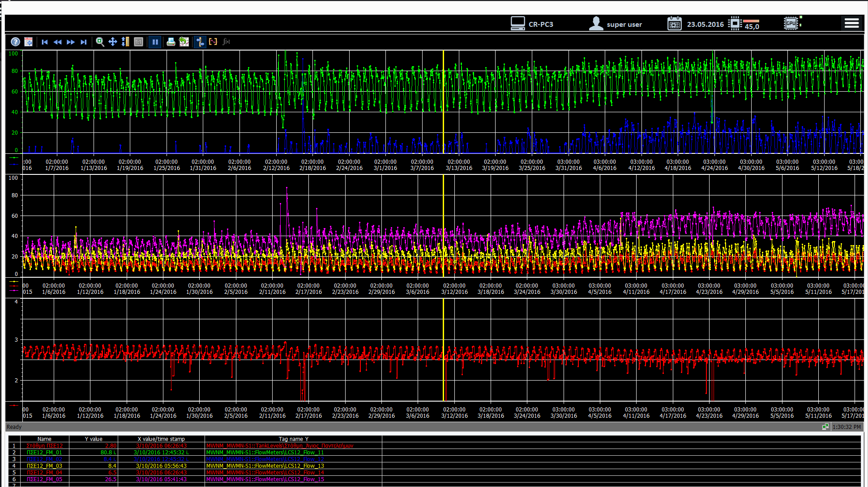868x487 pixels.
Task: Select row ΠΣΕ12_FM_03 in value table
Action: pyautogui.click(x=44, y=466)
